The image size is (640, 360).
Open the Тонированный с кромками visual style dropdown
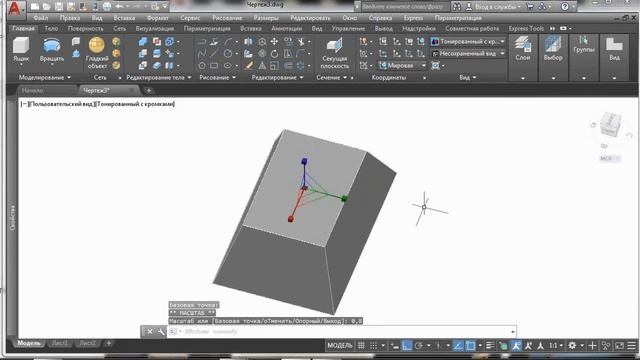click(x=468, y=42)
